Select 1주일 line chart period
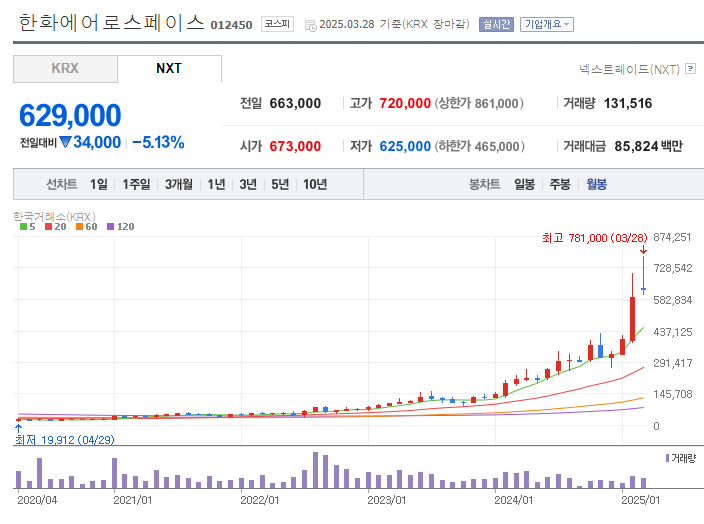This screenshot has height=524, width=704. (136, 184)
